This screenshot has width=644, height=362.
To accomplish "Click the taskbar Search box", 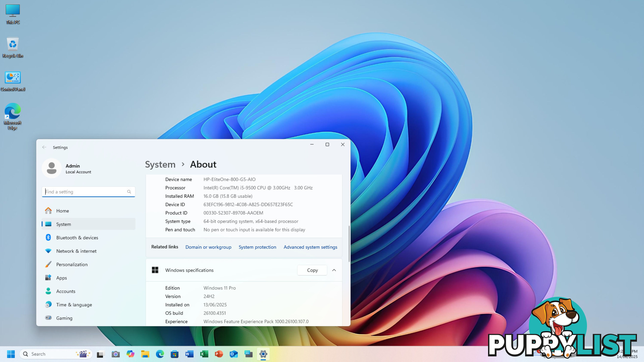I will [56, 354].
